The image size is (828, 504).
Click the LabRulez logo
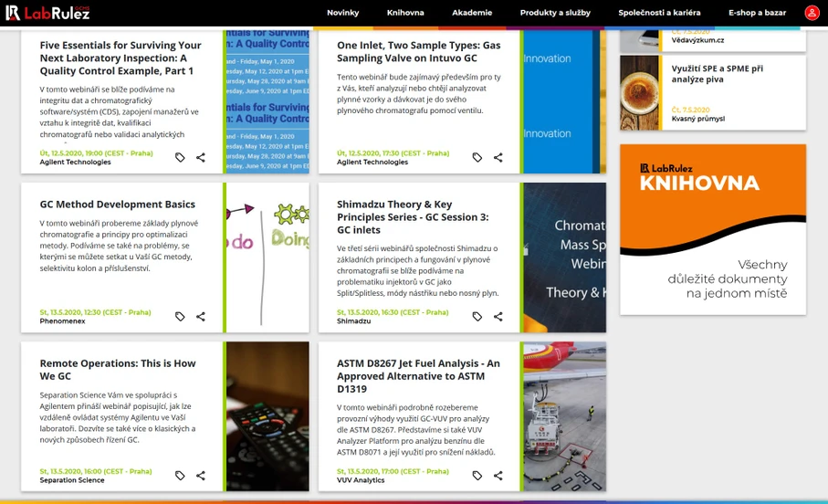(x=47, y=13)
